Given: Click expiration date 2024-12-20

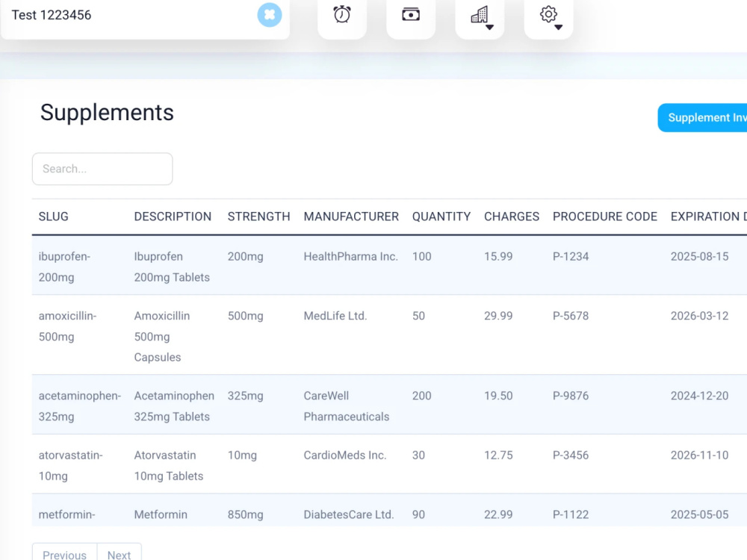Looking at the screenshot, I should click(x=699, y=396).
